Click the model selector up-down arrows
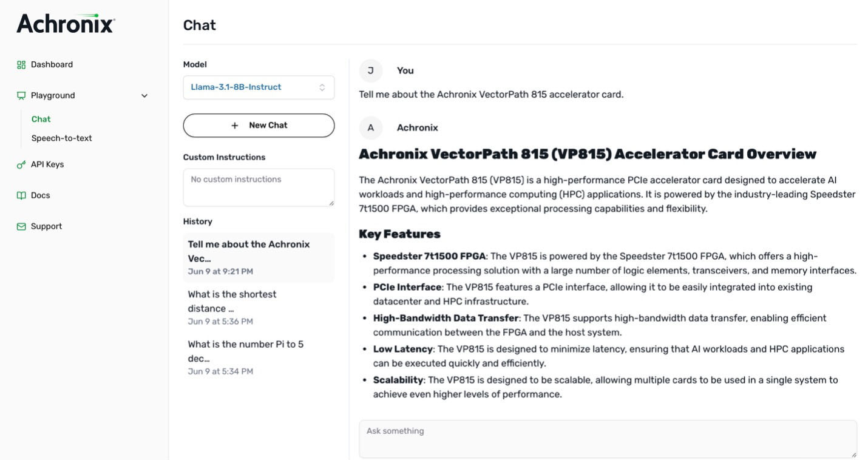This screenshot has width=868, height=460. pos(322,87)
